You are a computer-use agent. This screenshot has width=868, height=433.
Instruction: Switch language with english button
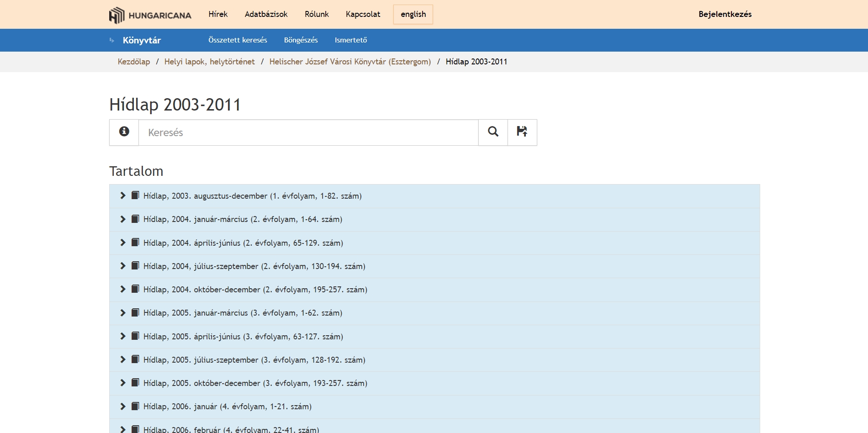[x=413, y=14]
